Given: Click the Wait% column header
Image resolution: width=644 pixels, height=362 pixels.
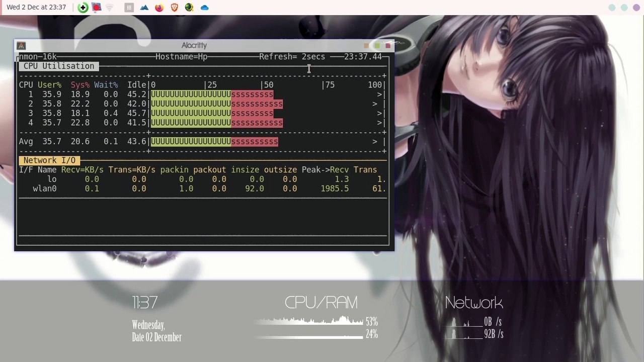Looking at the screenshot, I should [106, 85].
